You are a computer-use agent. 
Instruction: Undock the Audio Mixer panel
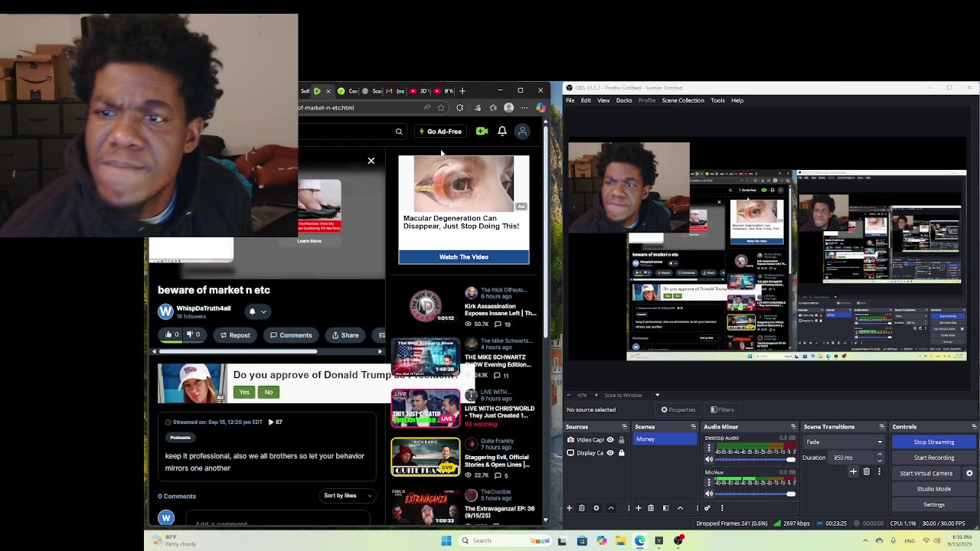tap(793, 426)
